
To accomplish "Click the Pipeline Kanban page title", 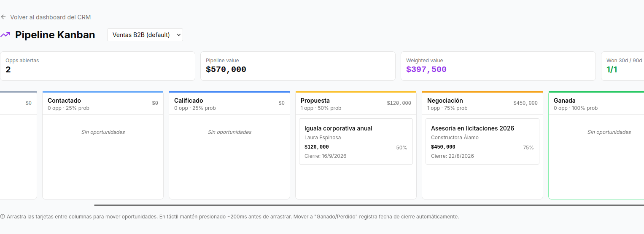I will pos(55,35).
